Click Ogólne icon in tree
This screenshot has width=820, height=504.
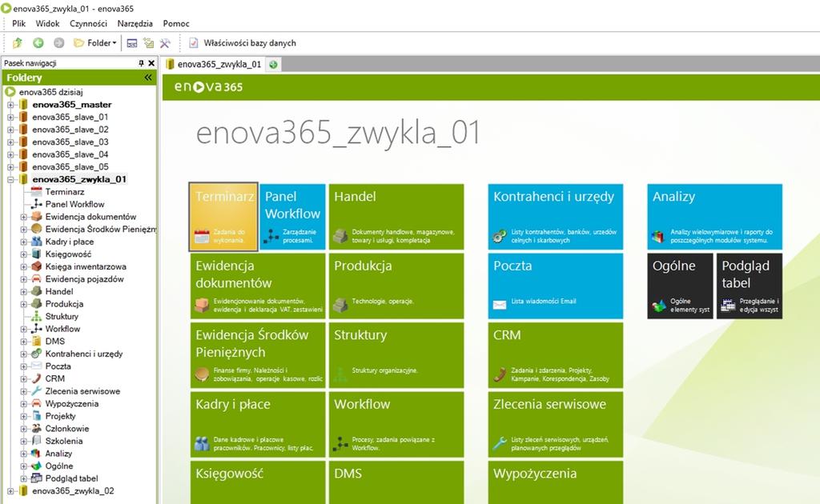36,466
